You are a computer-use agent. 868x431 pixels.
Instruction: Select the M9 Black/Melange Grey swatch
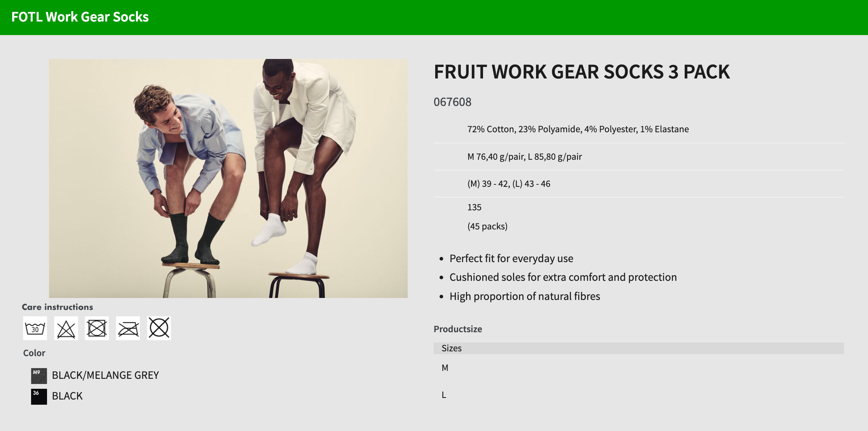point(39,376)
